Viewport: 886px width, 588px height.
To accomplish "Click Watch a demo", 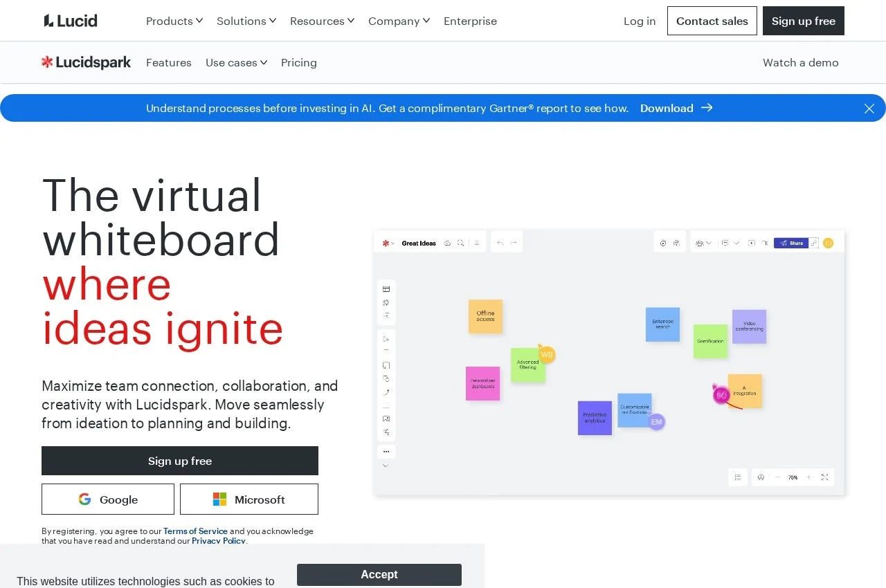I will [x=801, y=62].
